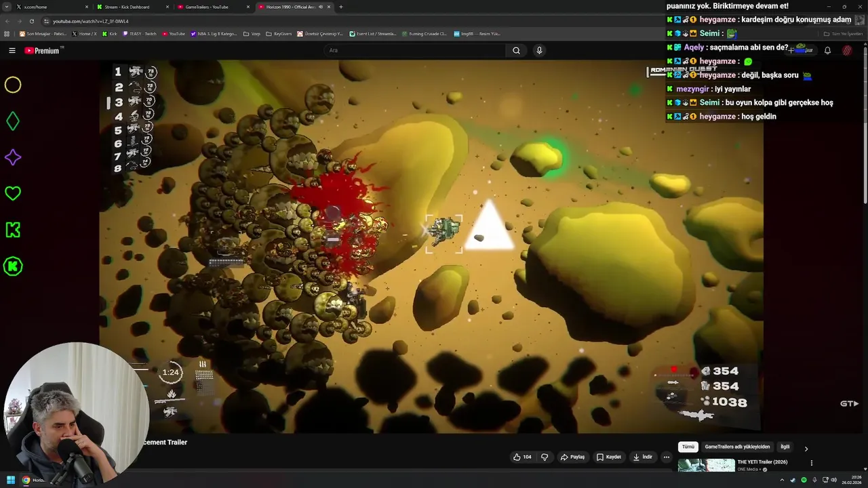Open the tab search dropdown
This screenshot has height=488, width=868.
pyautogui.click(x=5, y=7)
